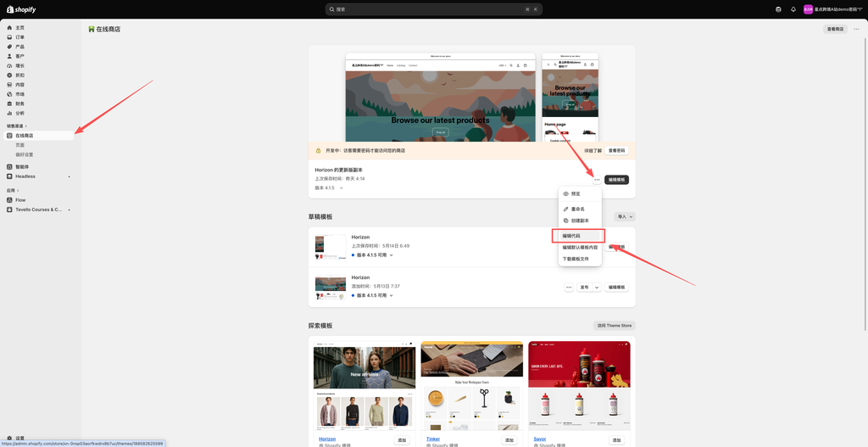Choose 编辑代码 edit code from context menu

[x=578, y=236]
